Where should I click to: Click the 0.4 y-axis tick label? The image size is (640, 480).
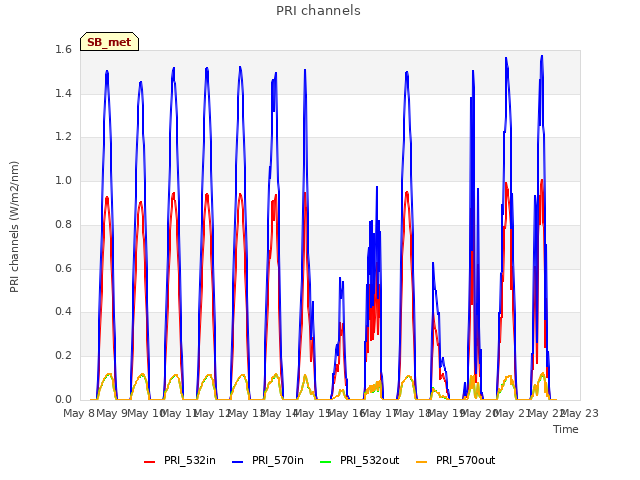tap(63, 311)
